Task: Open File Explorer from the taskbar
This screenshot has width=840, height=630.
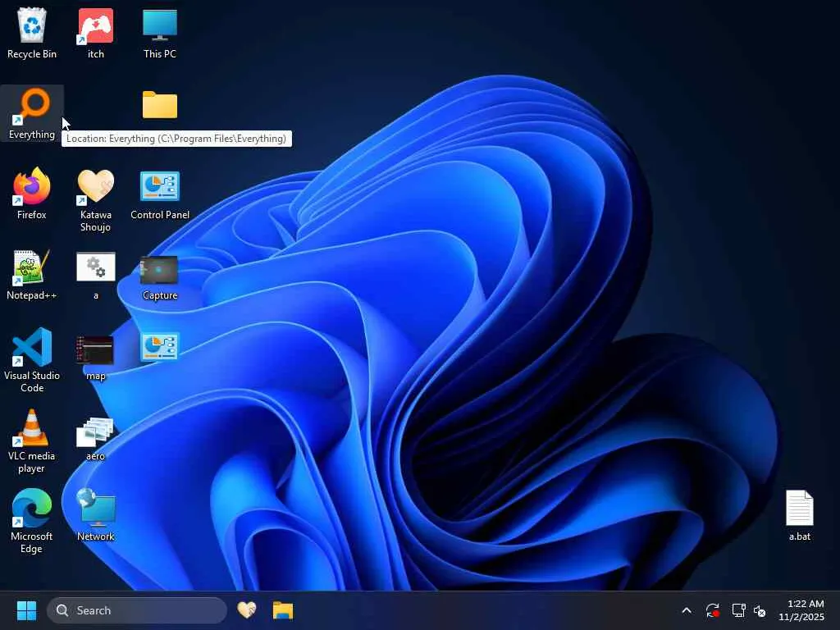Action: (283, 610)
